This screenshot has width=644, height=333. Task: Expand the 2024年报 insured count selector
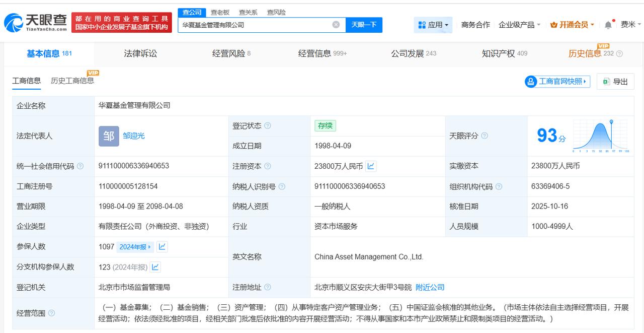click(135, 247)
